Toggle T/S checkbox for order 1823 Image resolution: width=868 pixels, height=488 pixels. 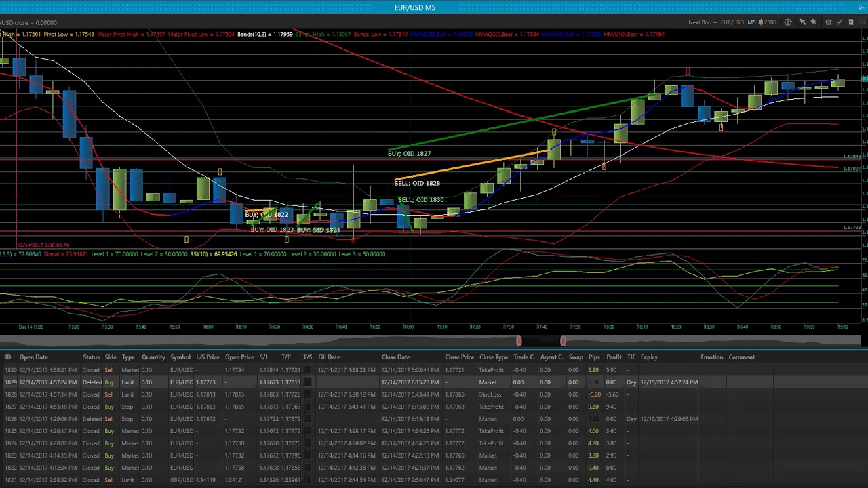tap(308, 455)
